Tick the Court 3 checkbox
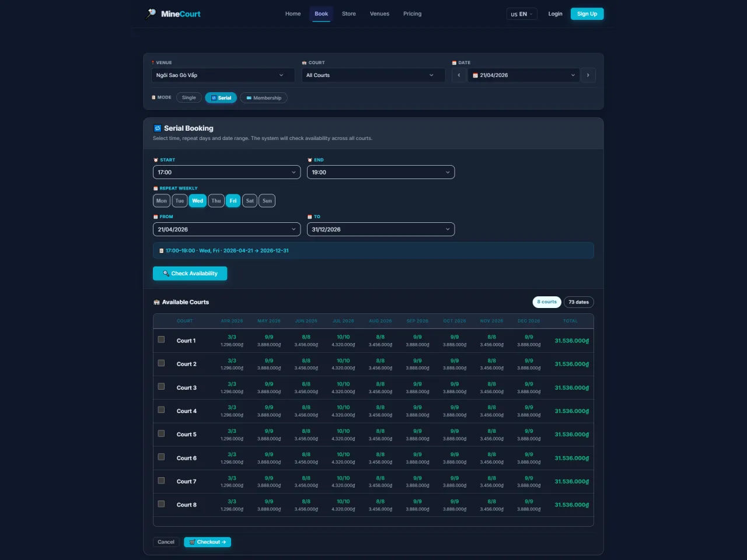 pos(161,386)
